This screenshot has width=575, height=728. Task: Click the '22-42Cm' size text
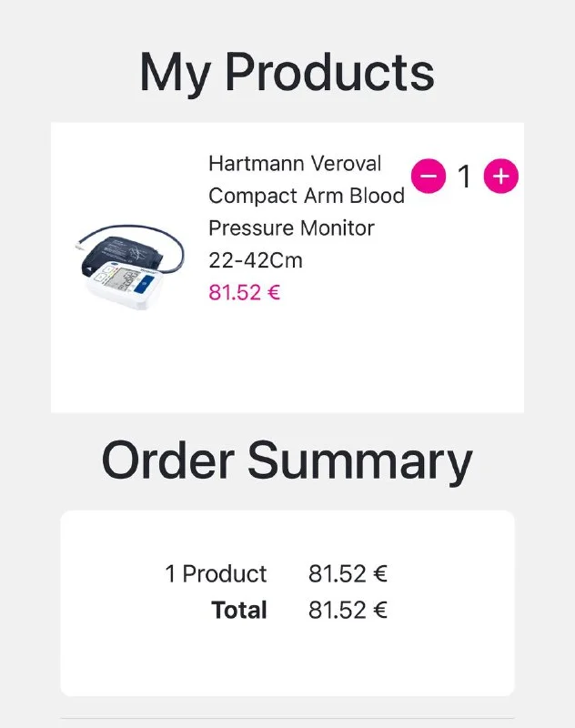[255, 260]
